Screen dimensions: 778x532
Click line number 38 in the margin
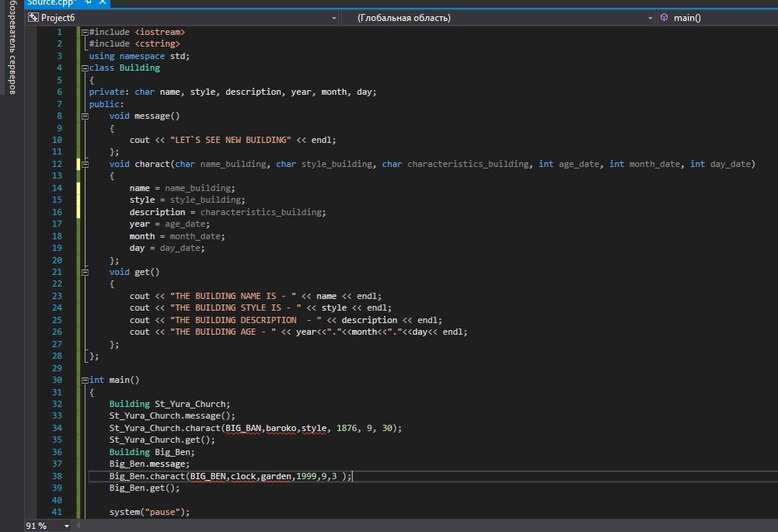point(57,476)
